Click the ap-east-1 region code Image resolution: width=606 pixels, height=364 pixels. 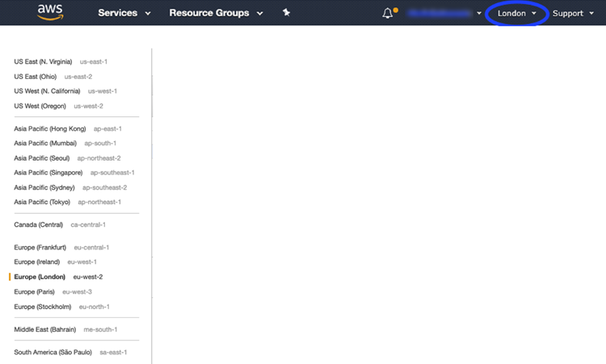107,128
